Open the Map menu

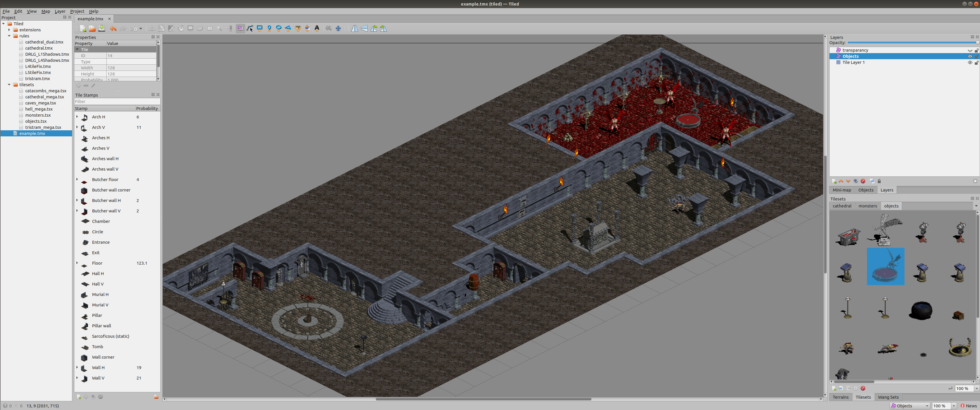[x=46, y=11]
